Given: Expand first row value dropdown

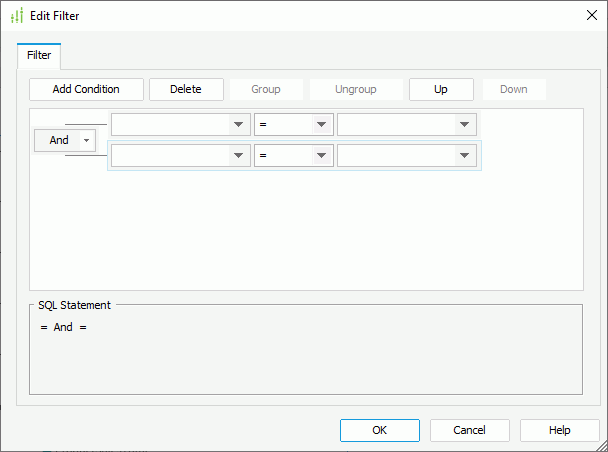Looking at the screenshot, I should pos(464,125).
